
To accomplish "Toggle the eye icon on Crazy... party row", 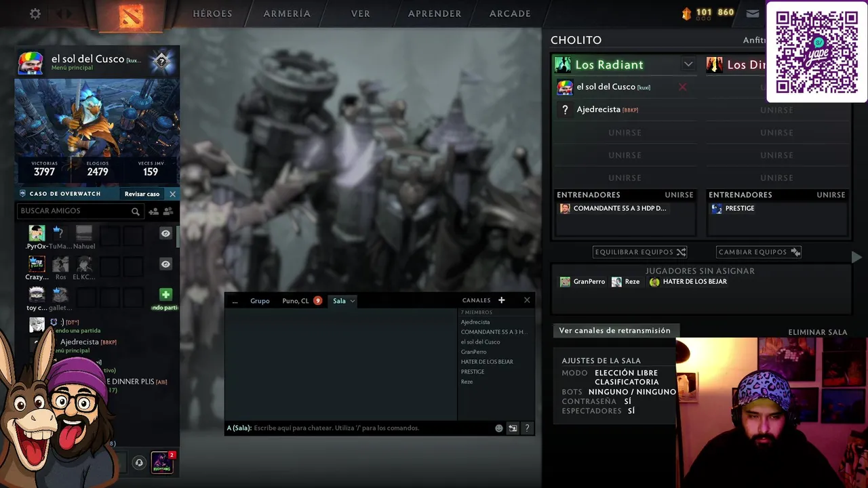I will [165, 264].
